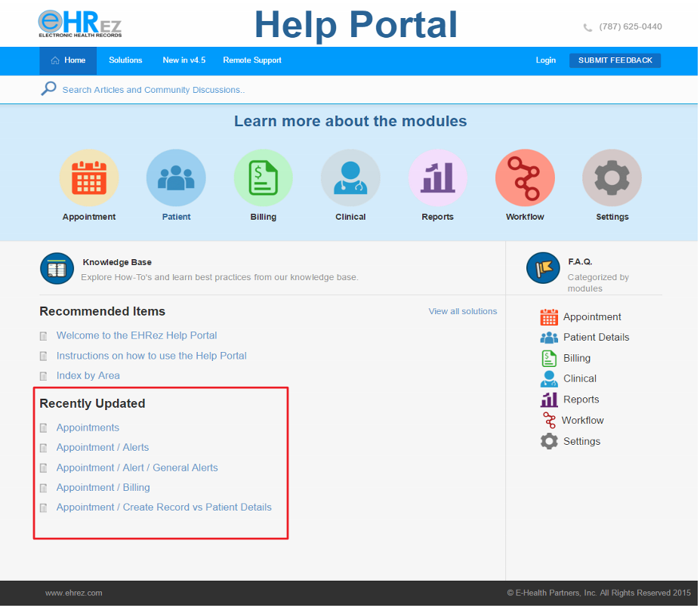The height and width of the screenshot is (611, 700).
Task: Click the Knowledge Base book icon
Action: (x=57, y=268)
